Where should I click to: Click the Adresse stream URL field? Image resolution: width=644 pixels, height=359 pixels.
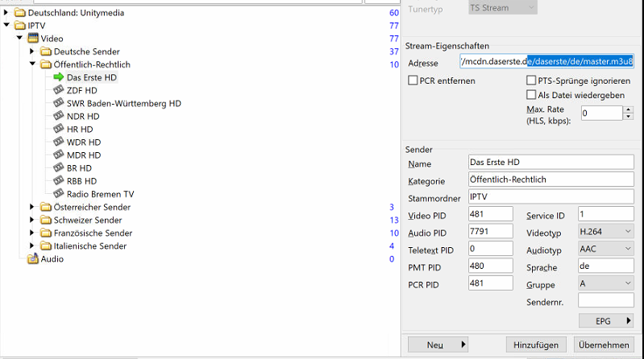[546, 62]
